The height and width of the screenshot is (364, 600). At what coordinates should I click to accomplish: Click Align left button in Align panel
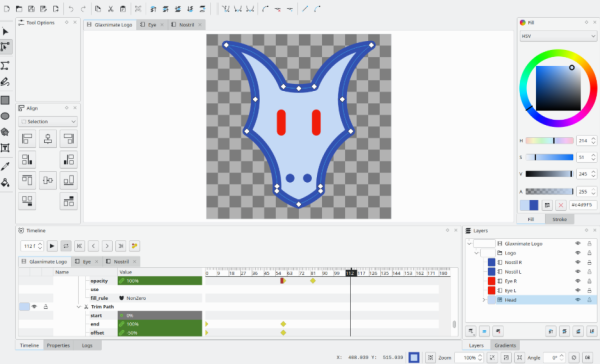[27, 139]
